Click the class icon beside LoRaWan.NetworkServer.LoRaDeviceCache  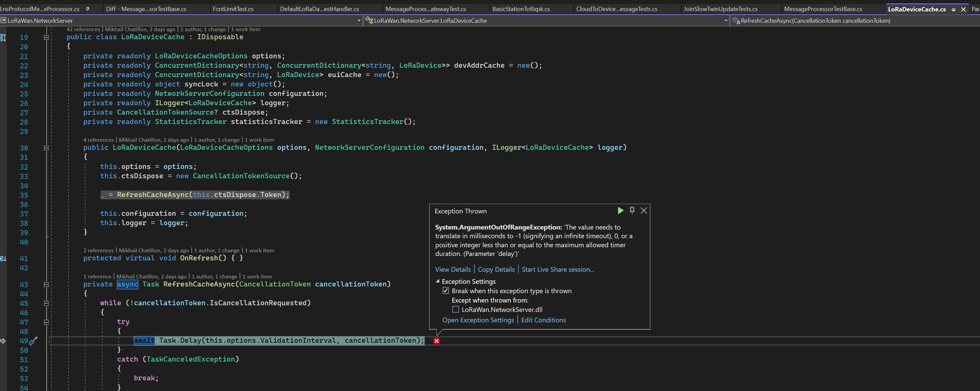tap(369, 20)
